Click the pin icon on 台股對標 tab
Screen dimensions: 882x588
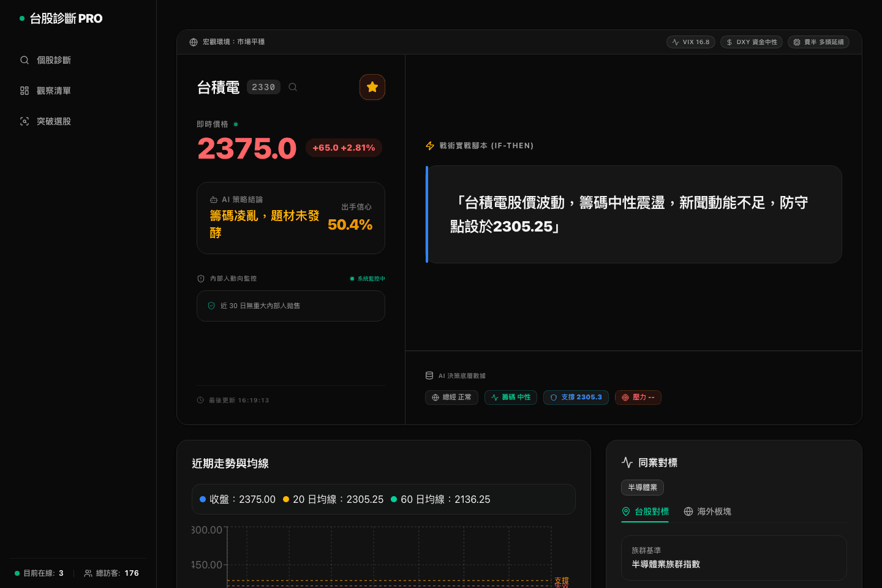pyautogui.click(x=626, y=511)
